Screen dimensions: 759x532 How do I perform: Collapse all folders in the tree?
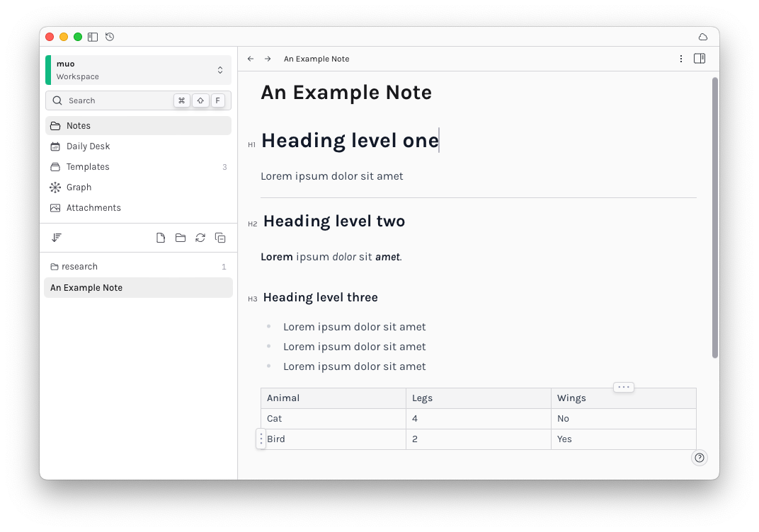(220, 238)
